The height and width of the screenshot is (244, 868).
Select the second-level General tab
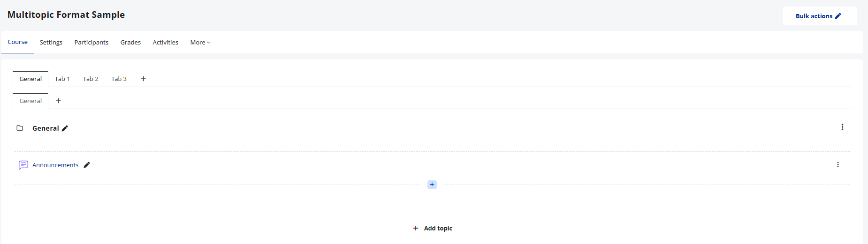[x=30, y=101]
